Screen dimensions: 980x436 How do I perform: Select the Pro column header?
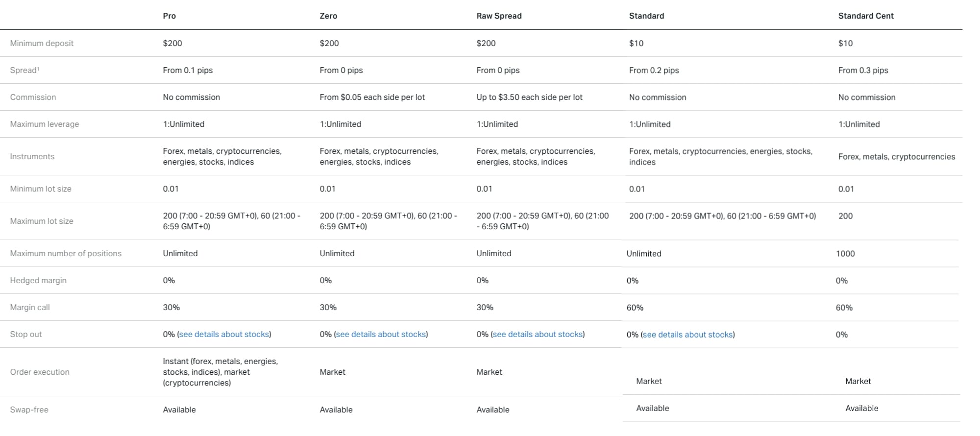click(x=169, y=16)
